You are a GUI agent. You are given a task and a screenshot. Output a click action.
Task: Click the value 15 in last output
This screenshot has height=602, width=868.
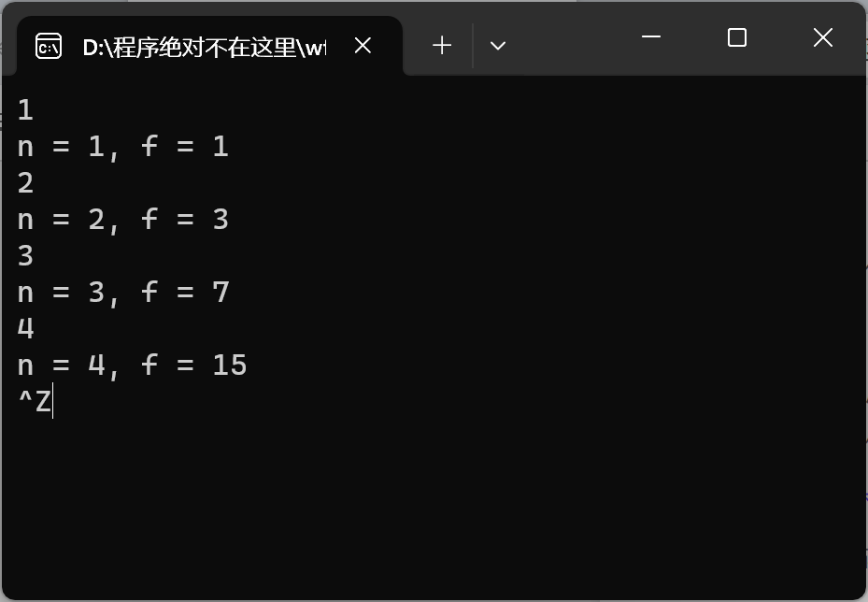[230, 365]
